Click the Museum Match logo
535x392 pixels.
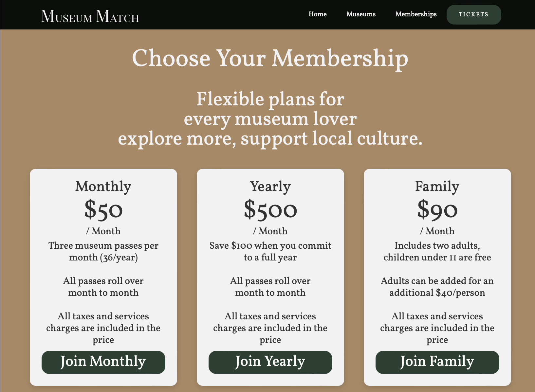click(90, 16)
